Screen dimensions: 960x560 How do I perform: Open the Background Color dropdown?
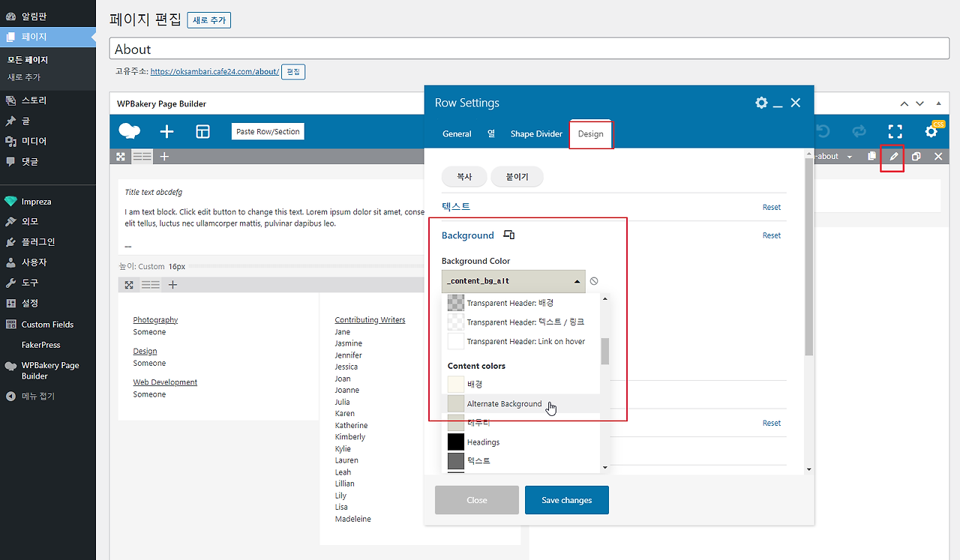(x=513, y=281)
